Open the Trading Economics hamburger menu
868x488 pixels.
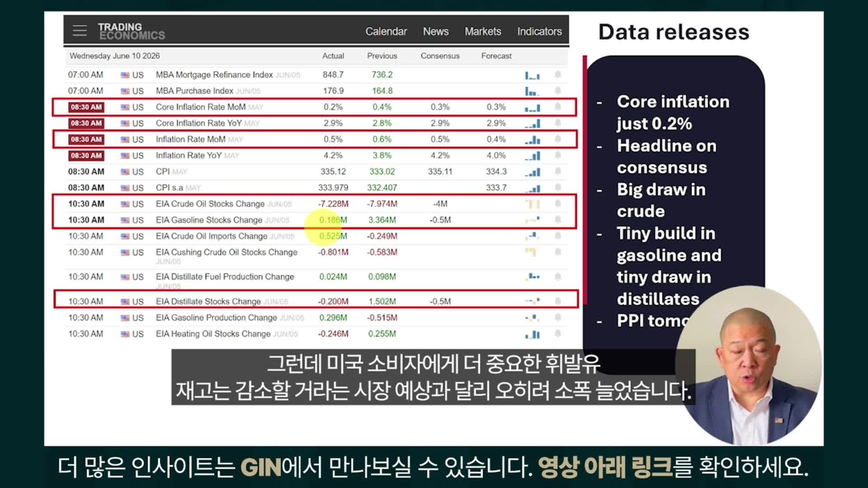[80, 31]
